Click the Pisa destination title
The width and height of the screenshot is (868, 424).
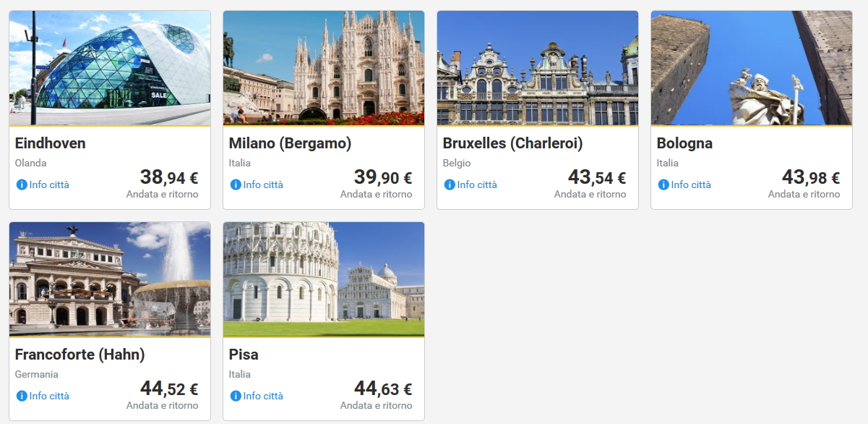point(244,355)
